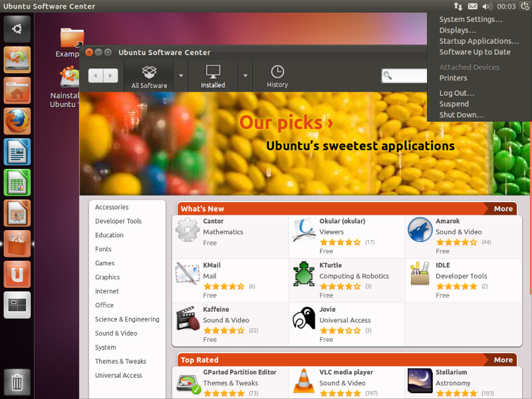Image resolution: width=532 pixels, height=399 pixels.
Task: Click the KTurtle green turtle icon
Action: click(304, 273)
